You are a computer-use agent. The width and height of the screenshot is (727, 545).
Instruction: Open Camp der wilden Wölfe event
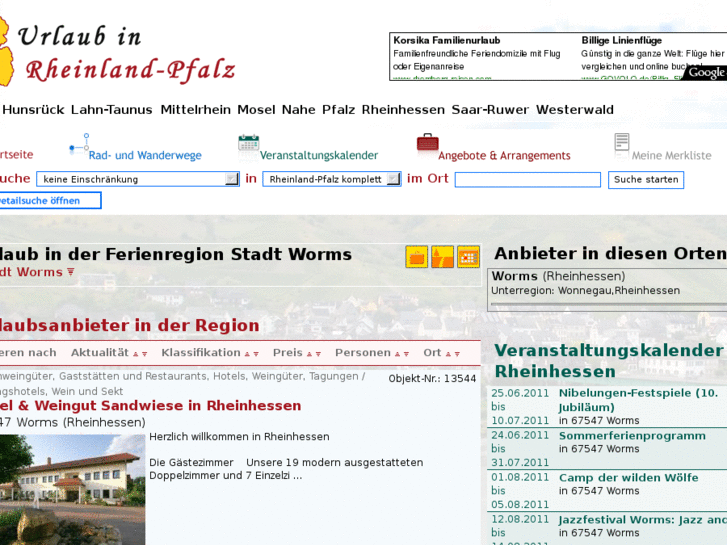pos(628,478)
